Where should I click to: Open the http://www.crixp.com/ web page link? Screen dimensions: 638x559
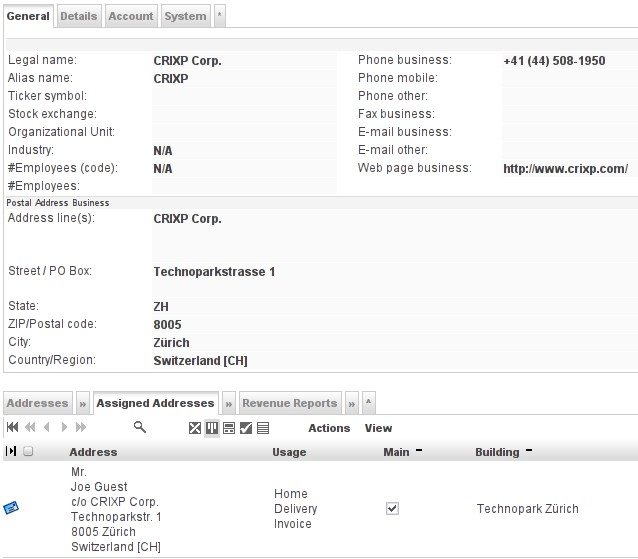566,168
